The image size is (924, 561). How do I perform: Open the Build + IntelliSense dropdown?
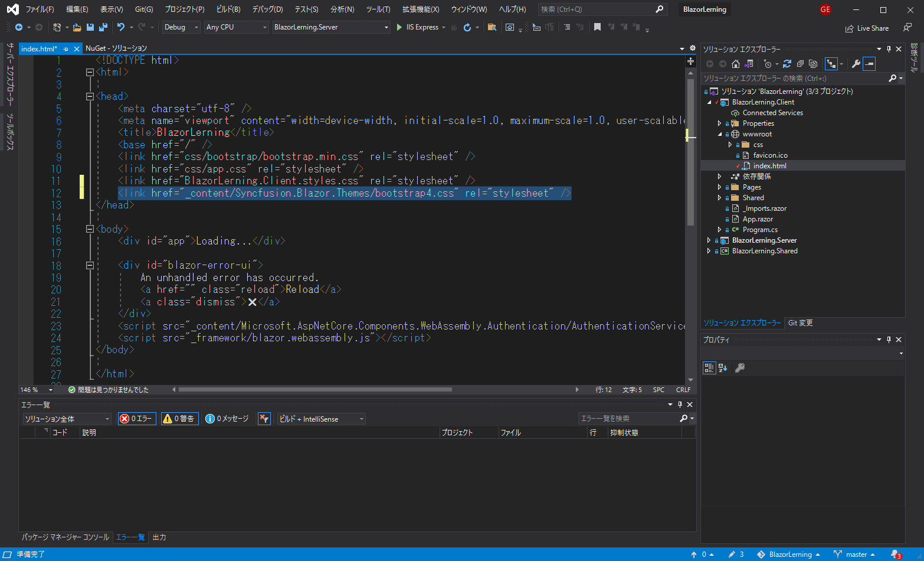click(322, 419)
